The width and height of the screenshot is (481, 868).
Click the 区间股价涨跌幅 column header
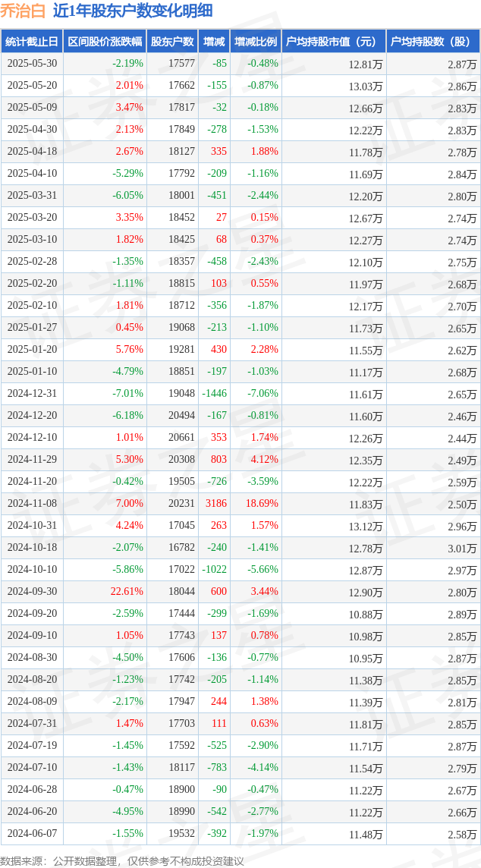(x=105, y=42)
